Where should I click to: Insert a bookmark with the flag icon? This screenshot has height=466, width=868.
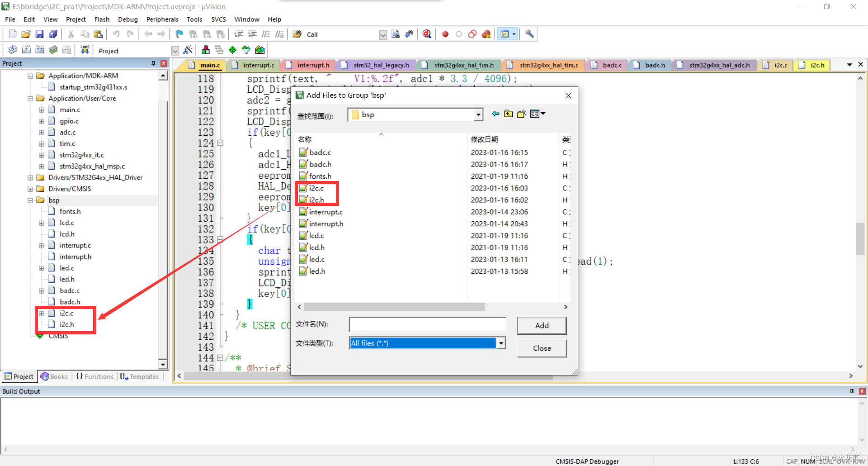tap(179, 34)
